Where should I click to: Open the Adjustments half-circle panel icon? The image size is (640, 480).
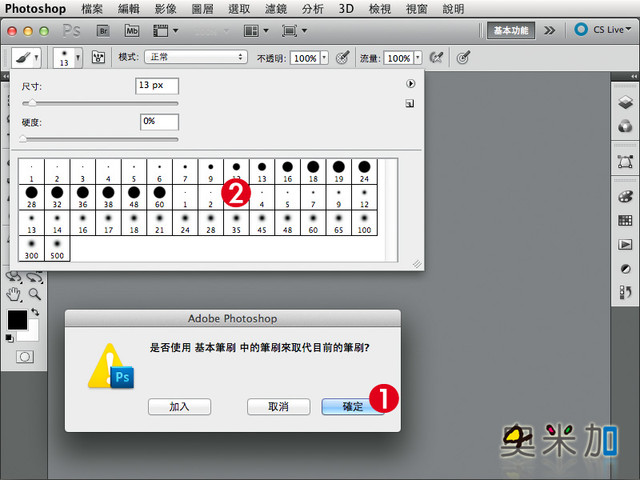[625, 269]
